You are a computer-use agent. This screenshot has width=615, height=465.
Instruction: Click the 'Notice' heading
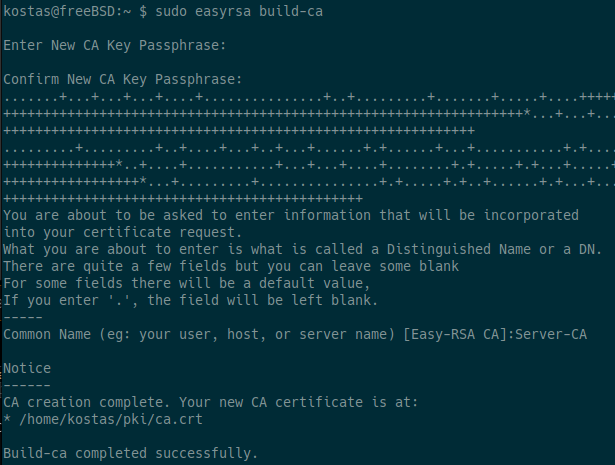pos(27,368)
